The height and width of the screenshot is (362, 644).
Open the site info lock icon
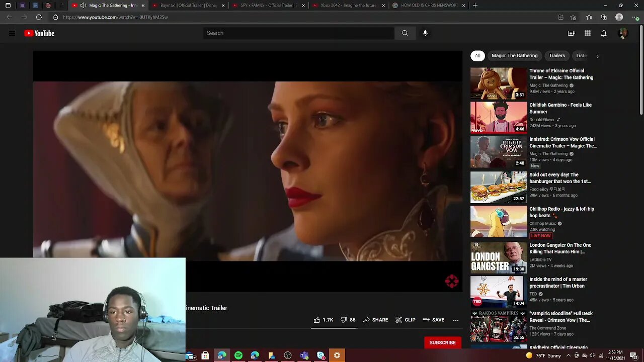[x=55, y=17]
